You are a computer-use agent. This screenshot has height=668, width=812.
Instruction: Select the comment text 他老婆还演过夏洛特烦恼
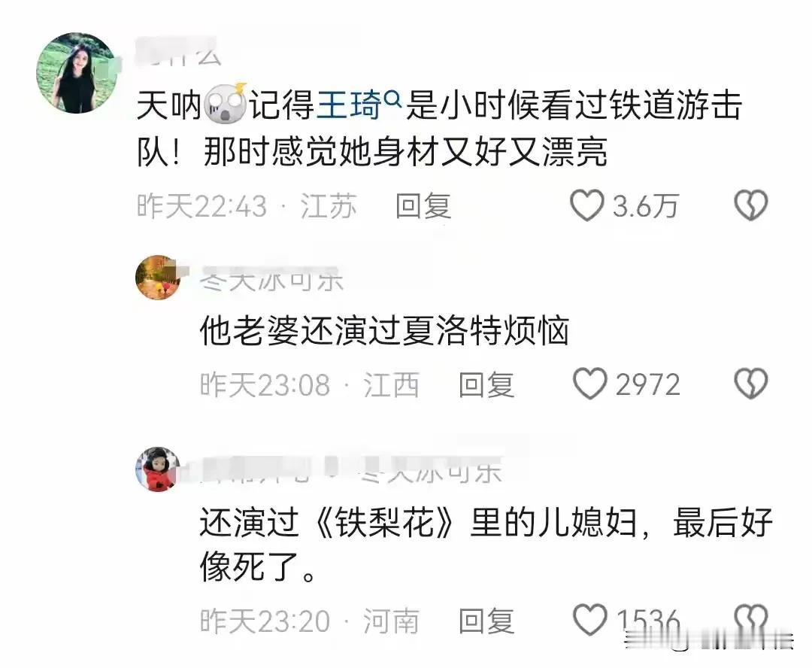coord(384,330)
